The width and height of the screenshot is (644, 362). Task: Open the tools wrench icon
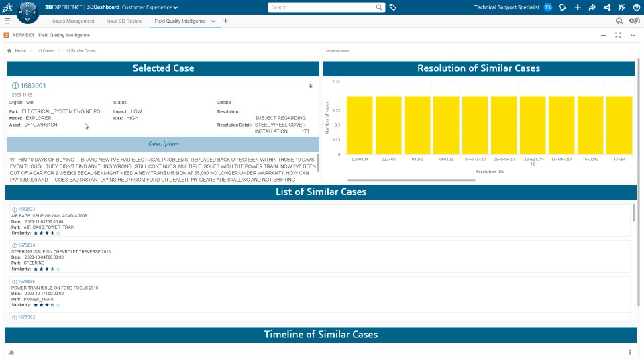click(x=622, y=7)
